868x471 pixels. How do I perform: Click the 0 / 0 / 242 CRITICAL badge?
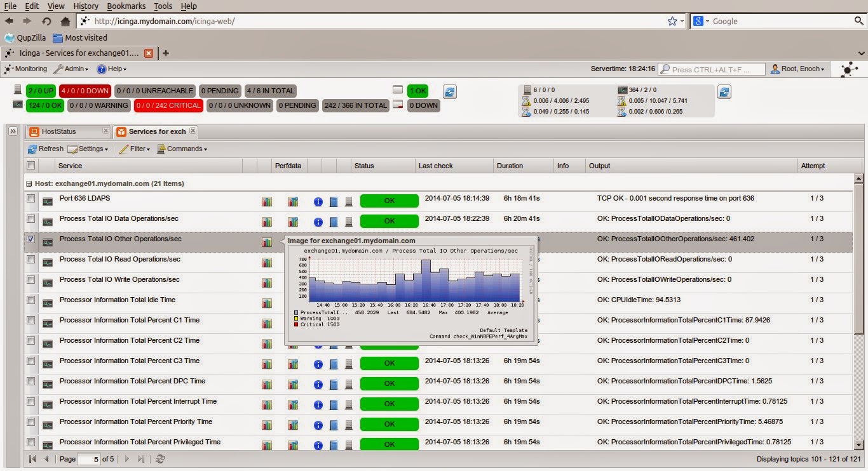tap(168, 105)
